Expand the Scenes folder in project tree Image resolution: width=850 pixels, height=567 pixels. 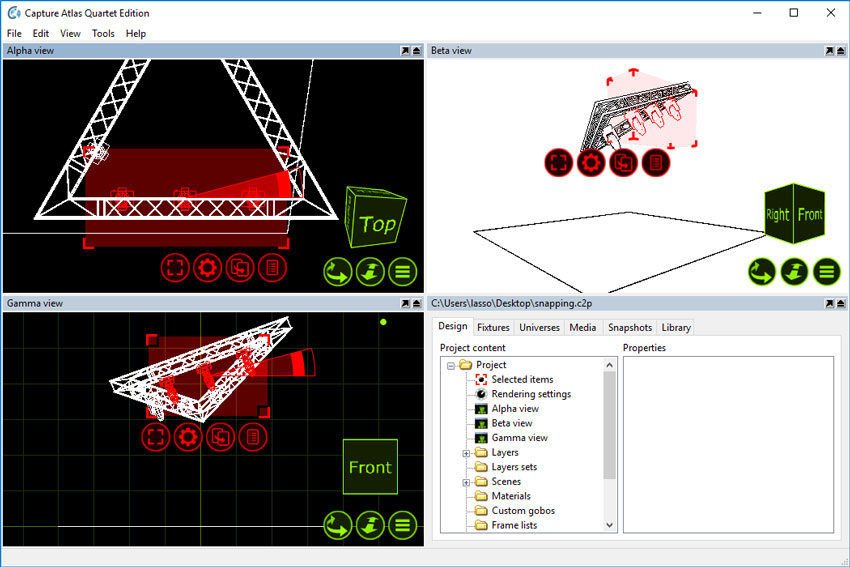466,482
